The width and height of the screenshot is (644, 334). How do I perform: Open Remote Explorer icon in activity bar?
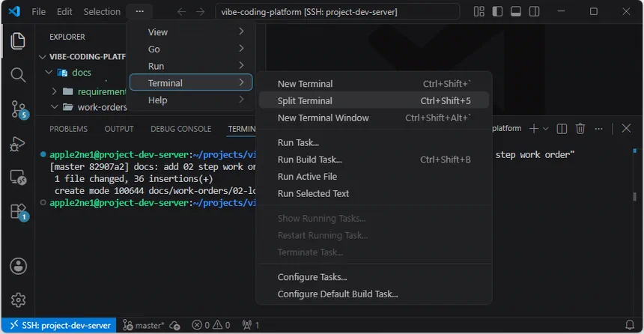pos(18,177)
